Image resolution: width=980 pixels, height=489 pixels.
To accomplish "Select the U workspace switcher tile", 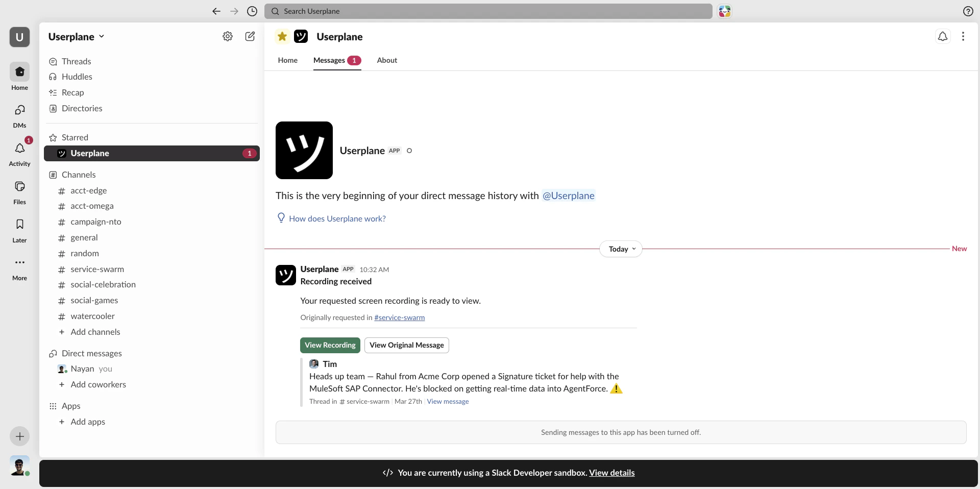I will point(19,37).
